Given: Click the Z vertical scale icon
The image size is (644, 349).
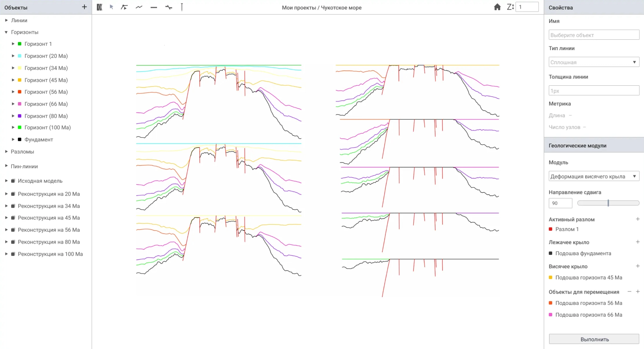Looking at the screenshot, I should coord(510,7).
